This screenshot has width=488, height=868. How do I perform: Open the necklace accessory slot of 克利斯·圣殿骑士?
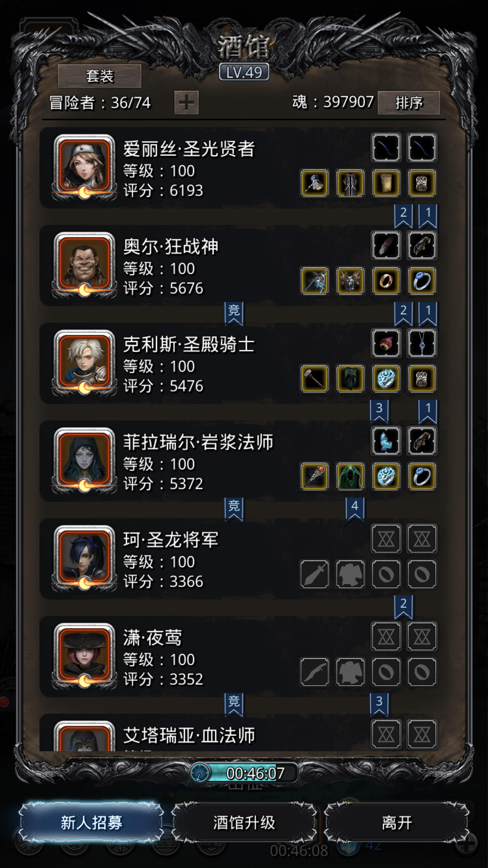coord(422,343)
